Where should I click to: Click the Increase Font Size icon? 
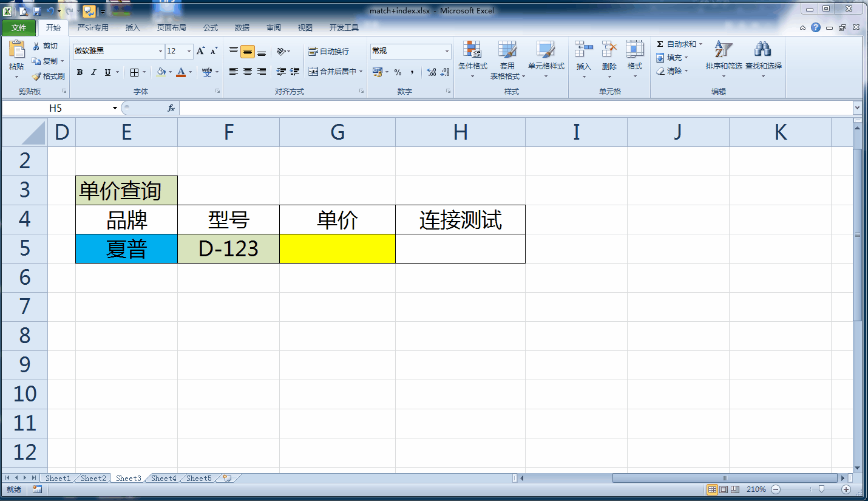(200, 51)
